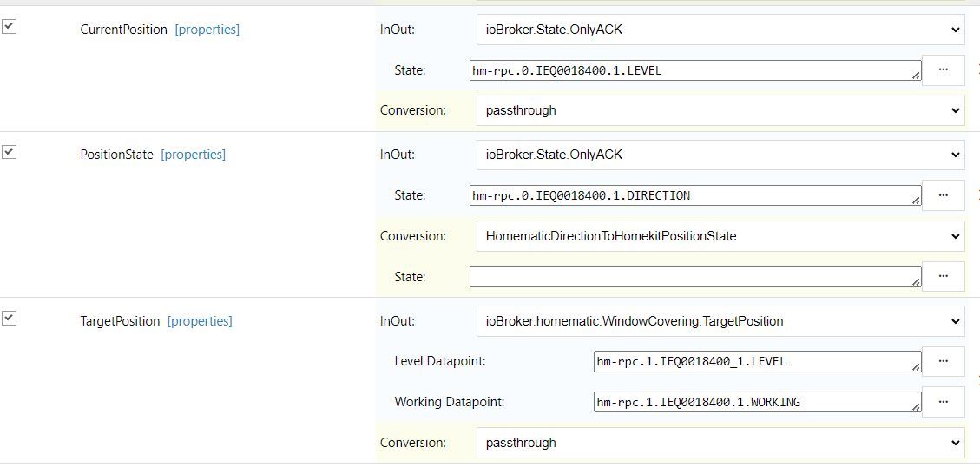
Task: Open PositionState properties link
Action: pyautogui.click(x=193, y=155)
